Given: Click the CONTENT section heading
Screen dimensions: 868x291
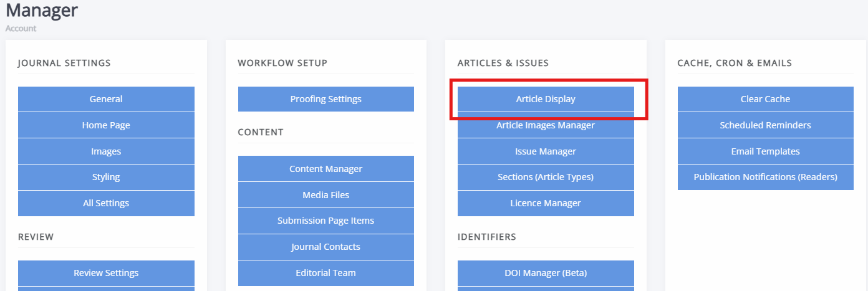Looking at the screenshot, I should tap(261, 132).
